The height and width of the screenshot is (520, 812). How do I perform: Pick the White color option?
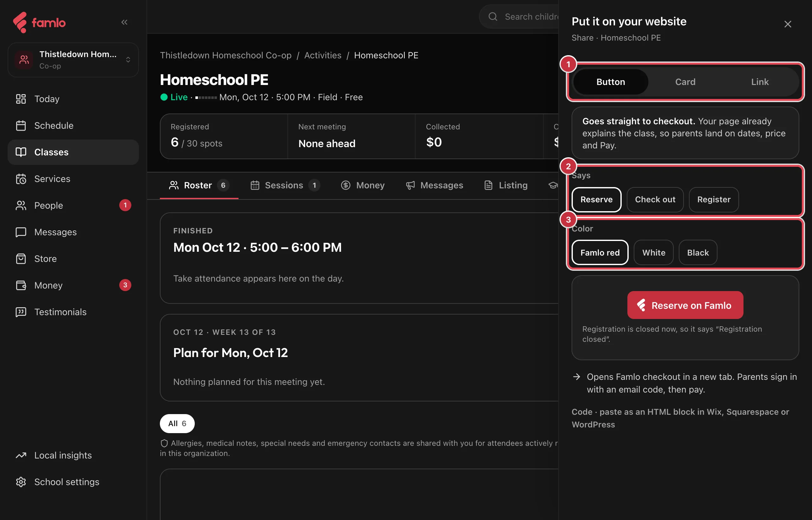click(653, 253)
